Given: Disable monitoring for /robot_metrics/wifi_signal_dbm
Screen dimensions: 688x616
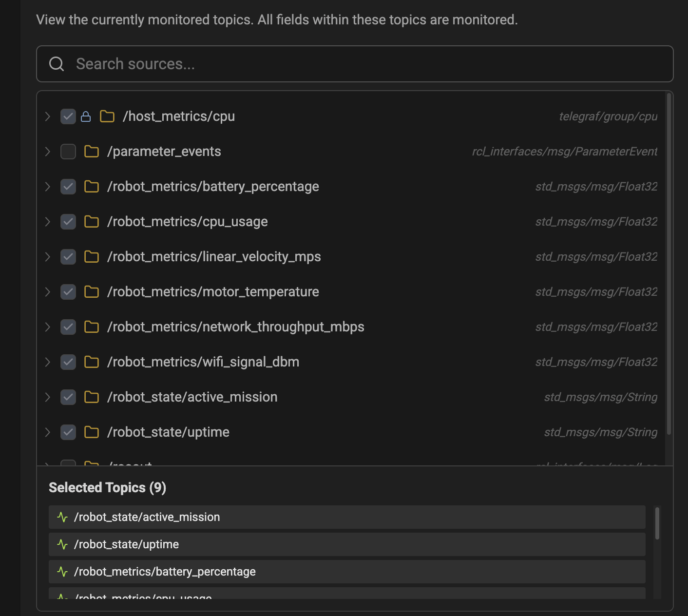Looking at the screenshot, I should click(x=68, y=362).
